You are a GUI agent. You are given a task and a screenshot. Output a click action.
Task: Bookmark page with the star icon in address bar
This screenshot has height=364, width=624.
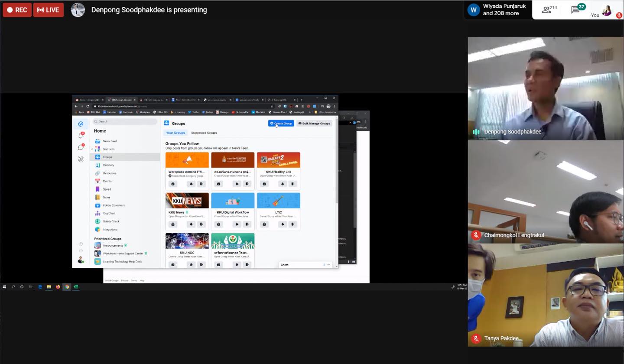[272, 106]
